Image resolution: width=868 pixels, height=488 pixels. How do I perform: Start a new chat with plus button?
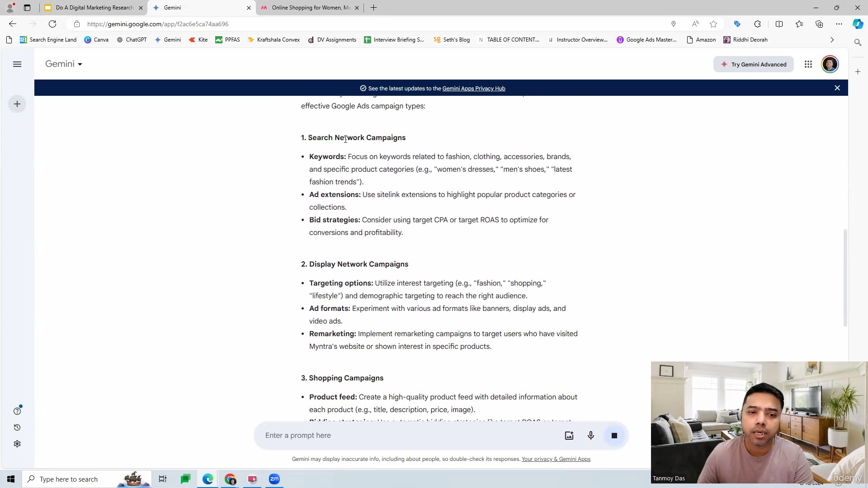pyautogui.click(x=17, y=104)
